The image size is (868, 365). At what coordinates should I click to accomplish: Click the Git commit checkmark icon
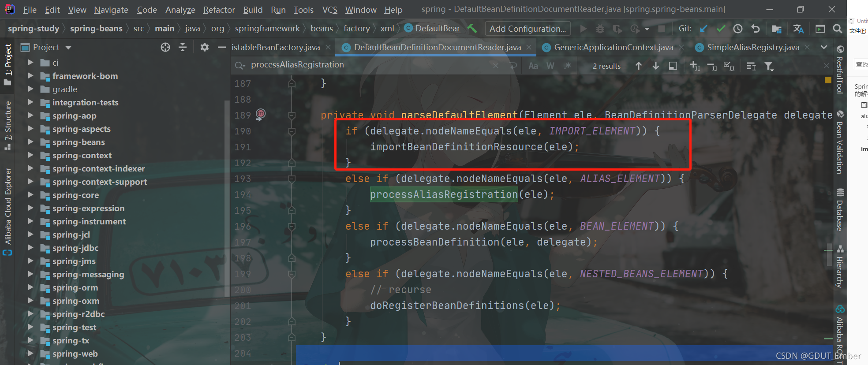[x=721, y=29]
